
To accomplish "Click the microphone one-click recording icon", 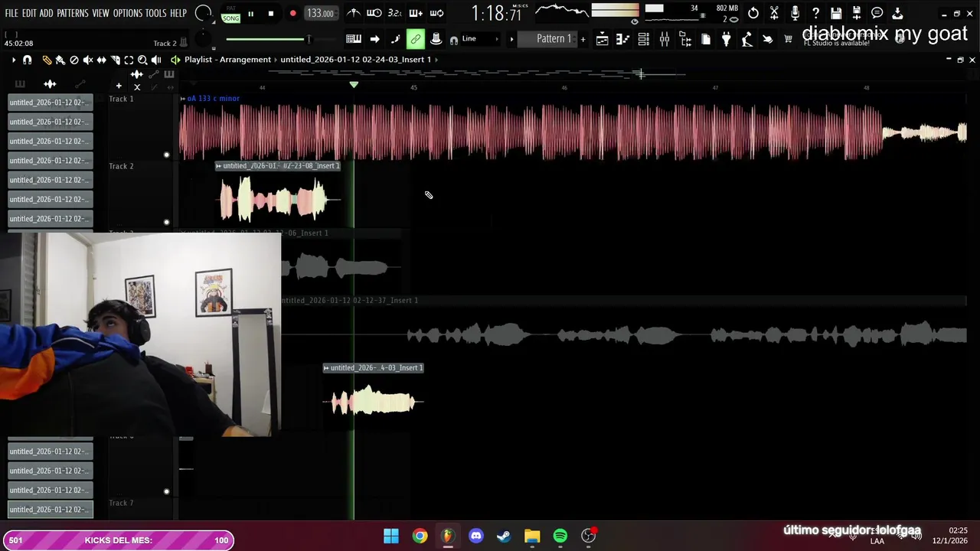I will 795,13.
